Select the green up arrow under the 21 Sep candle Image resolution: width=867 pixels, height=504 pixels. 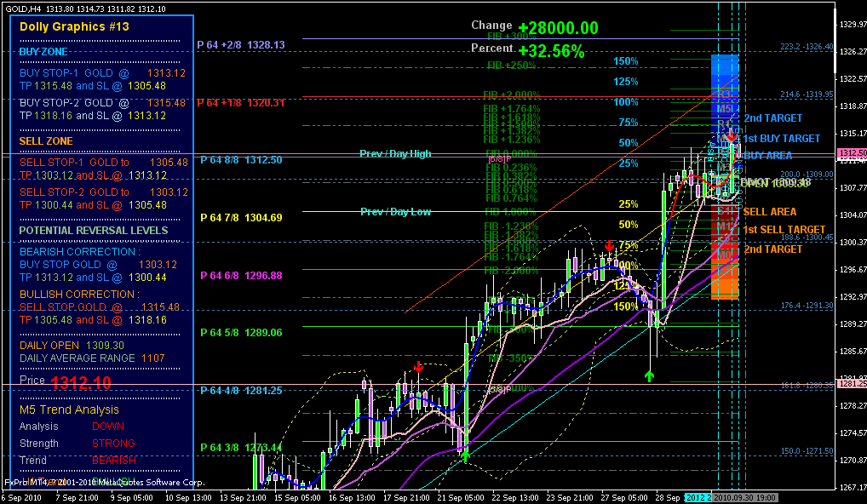(465, 455)
